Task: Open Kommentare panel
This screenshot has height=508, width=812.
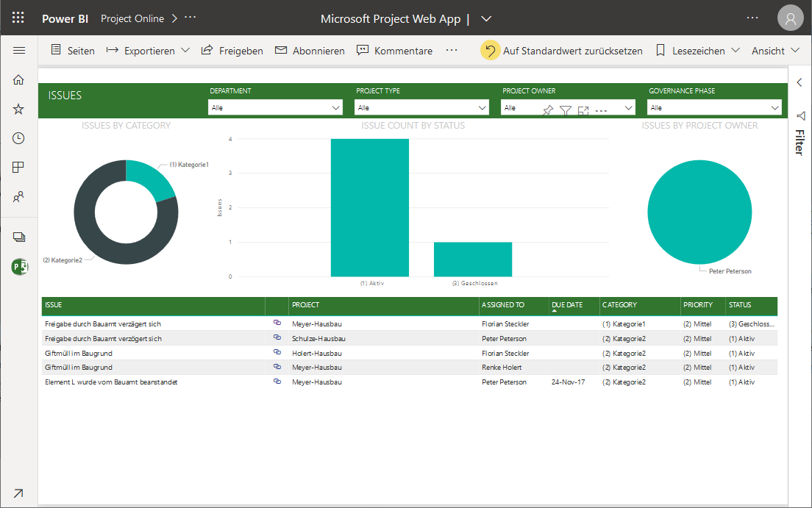Action: 395,51
